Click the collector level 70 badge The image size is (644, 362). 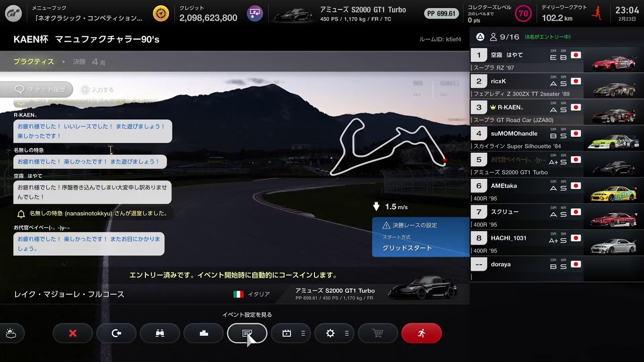(x=523, y=13)
